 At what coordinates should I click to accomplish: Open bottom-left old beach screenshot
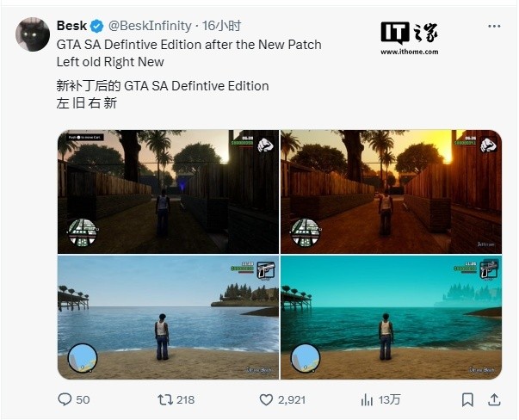coord(168,318)
